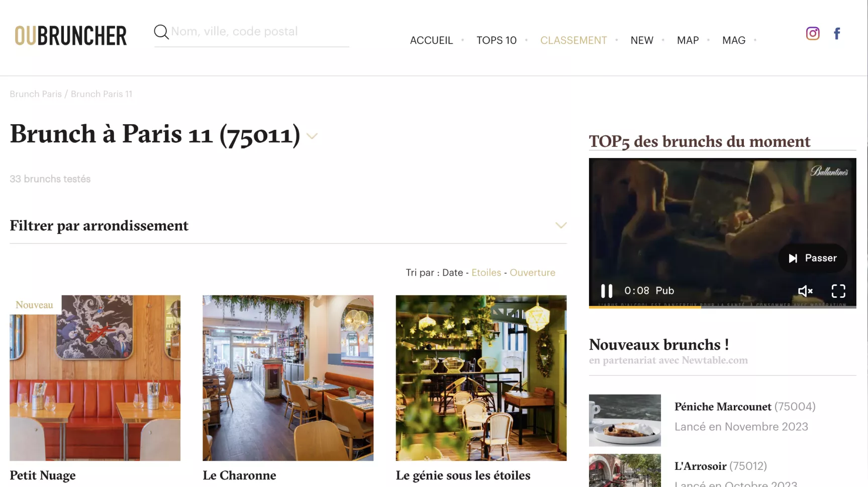Skip the ad with the Passer button

pyautogui.click(x=813, y=258)
